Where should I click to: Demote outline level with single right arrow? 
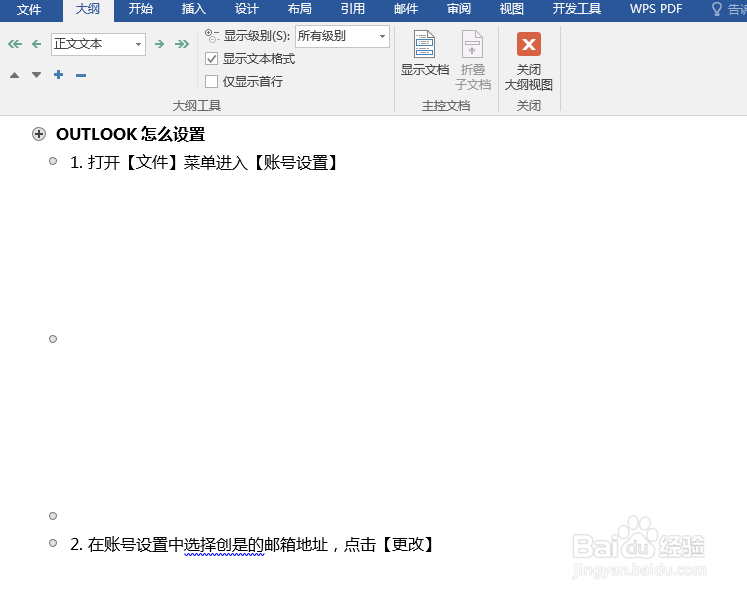pyautogui.click(x=159, y=44)
